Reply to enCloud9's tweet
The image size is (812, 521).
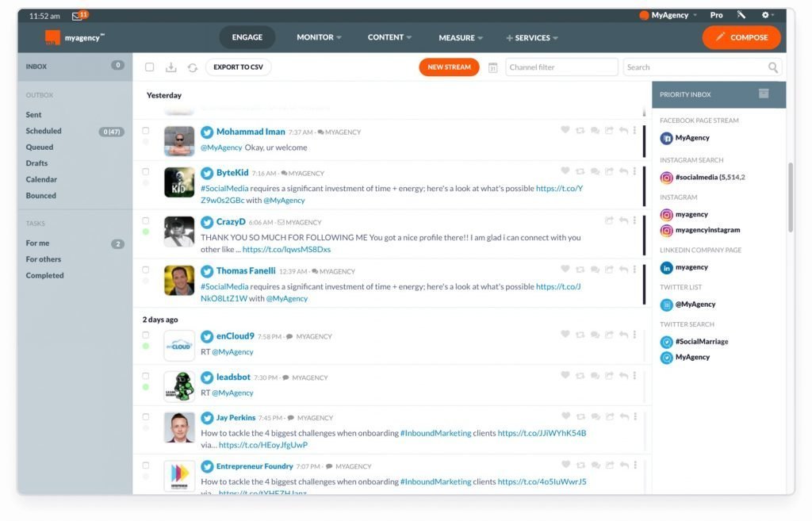click(624, 335)
